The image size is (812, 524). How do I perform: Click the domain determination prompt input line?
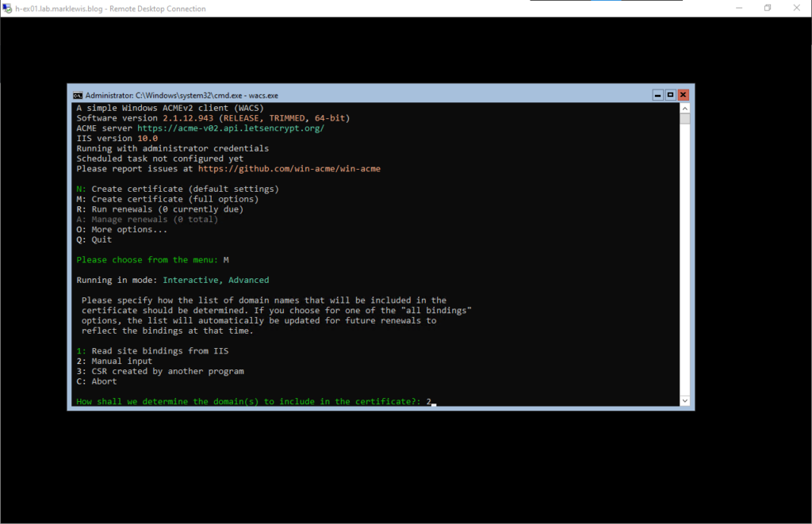click(256, 402)
